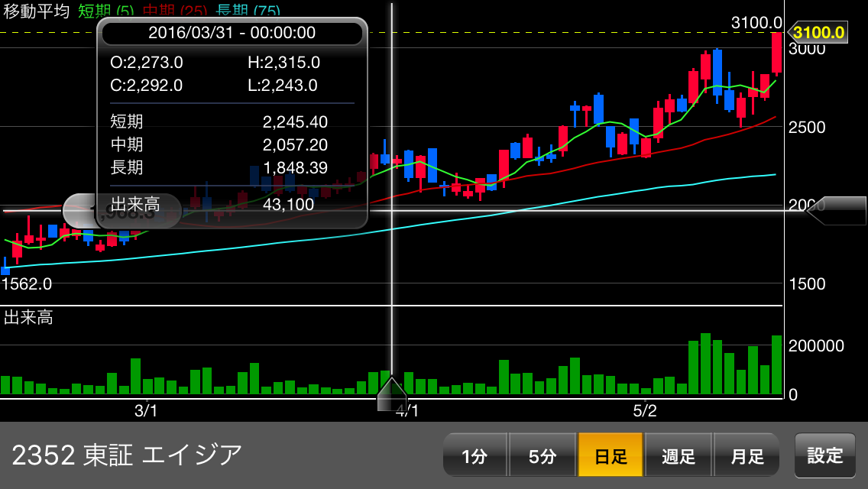Image resolution: width=868 pixels, height=489 pixels.
Task: Tap the 2352 東証 エイジア stock title
Action: (x=127, y=455)
